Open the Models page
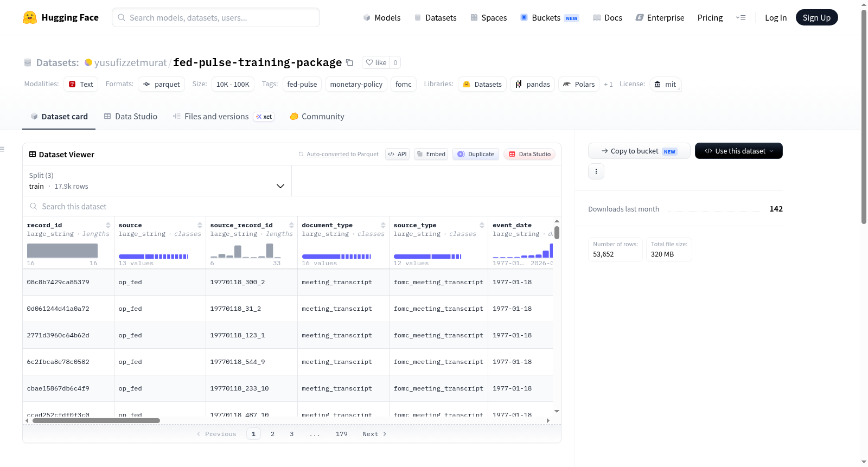 pyautogui.click(x=382, y=17)
